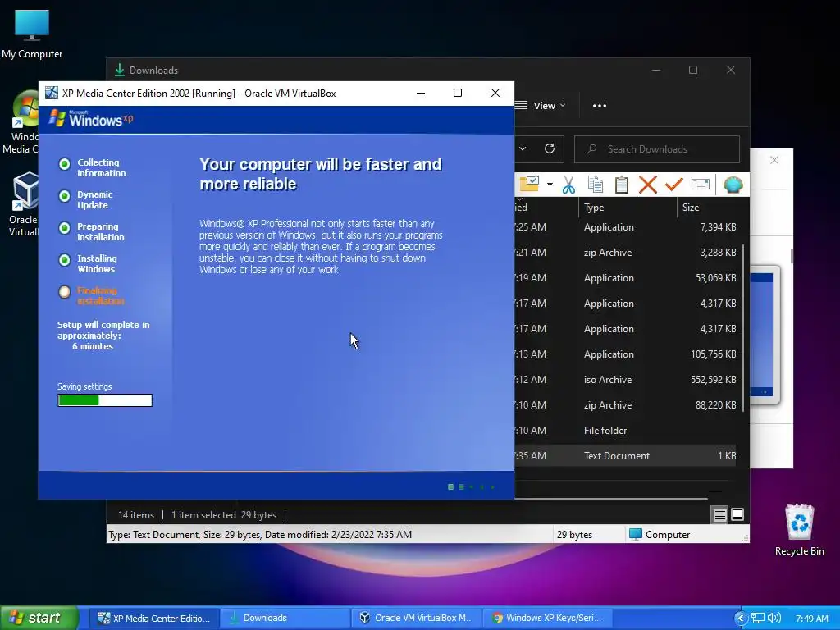Switch to Downloads taskbar button
Screen dimensions: 840x630
[285, 619]
